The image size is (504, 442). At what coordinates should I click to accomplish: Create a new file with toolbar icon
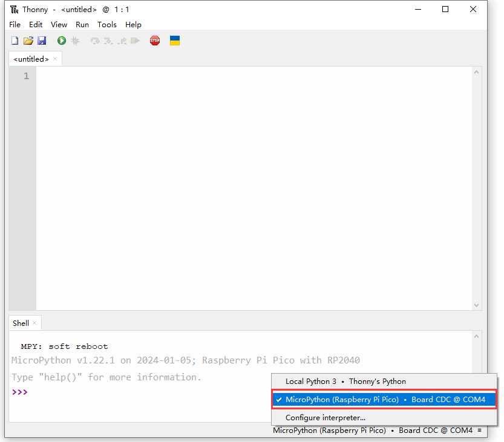click(15, 41)
